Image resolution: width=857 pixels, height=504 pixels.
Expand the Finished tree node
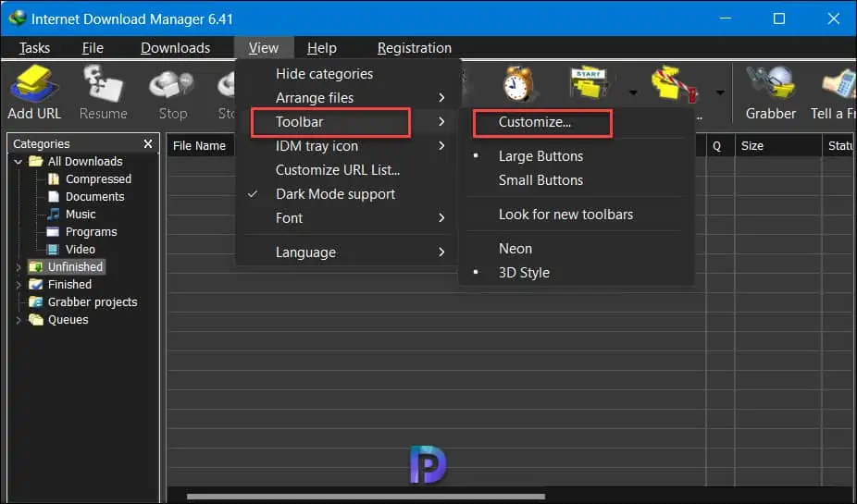point(18,285)
